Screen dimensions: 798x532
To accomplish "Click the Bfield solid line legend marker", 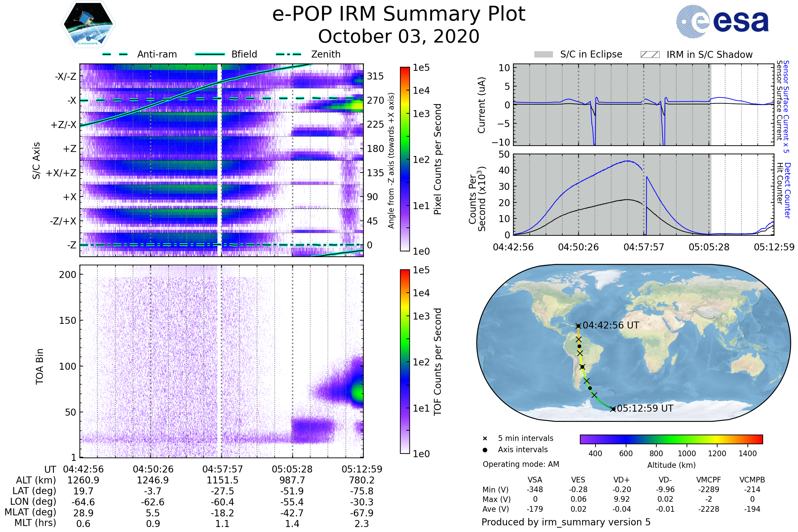I will [210, 54].
